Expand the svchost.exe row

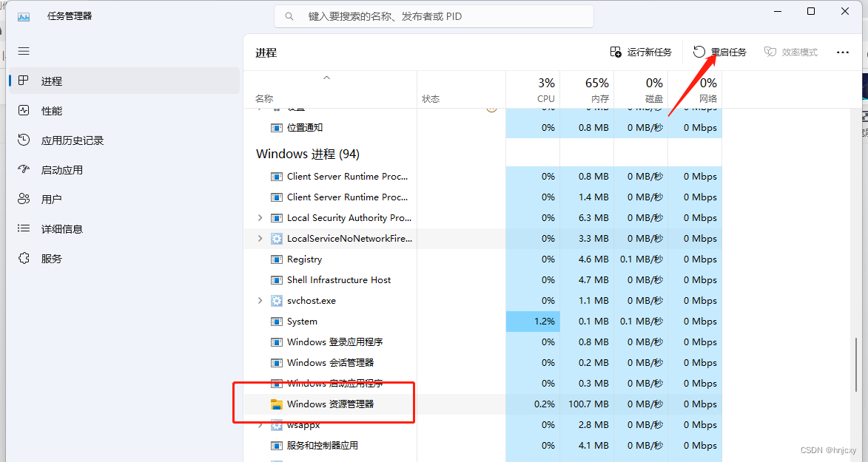tap(260, 300)
